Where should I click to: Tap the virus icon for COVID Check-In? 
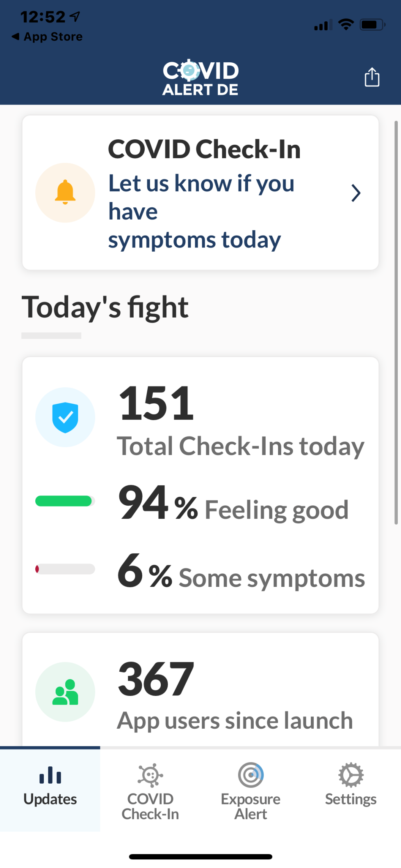click(x=150, y=775)
